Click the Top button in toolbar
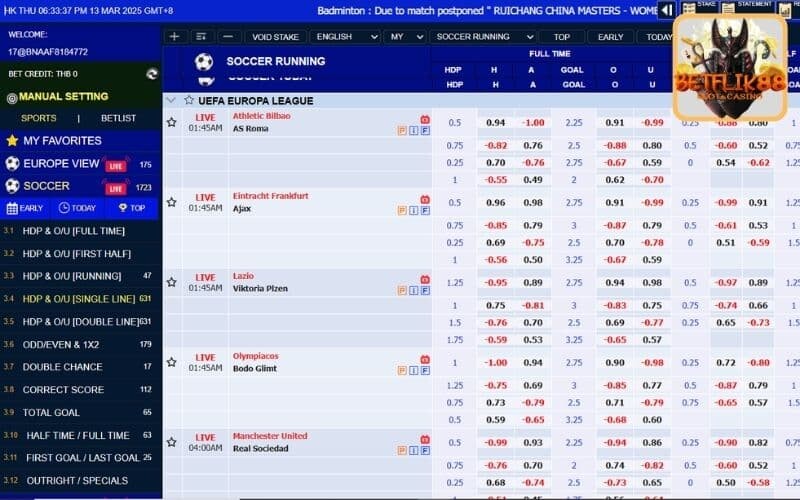Screen dimensions: 800x500 click(561, 37)
